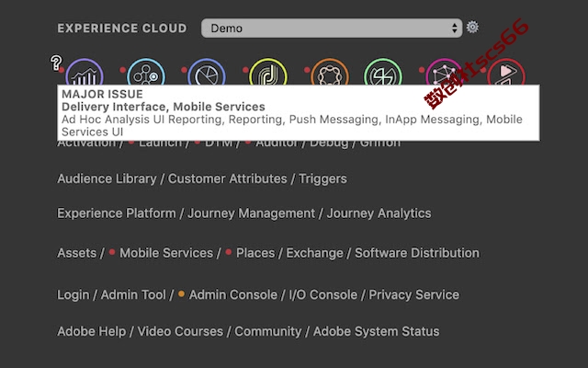
Task: Open Video Courses
Action: (180, 331)
